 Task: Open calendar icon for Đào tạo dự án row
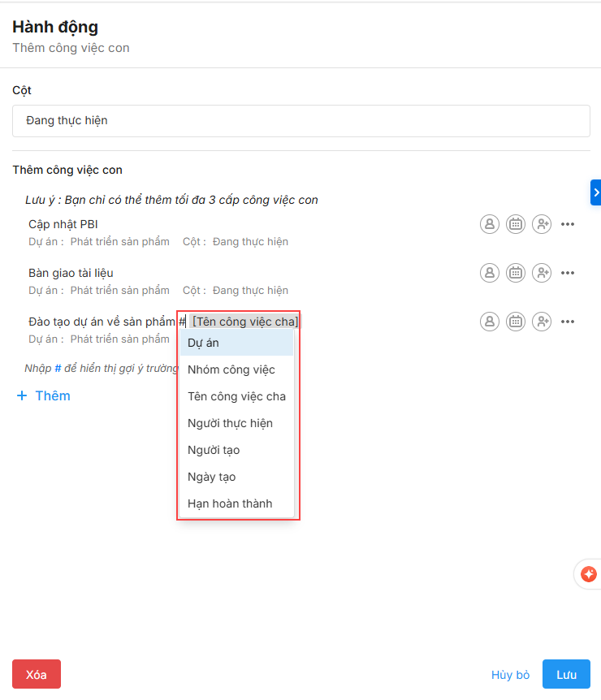point(515,322)
